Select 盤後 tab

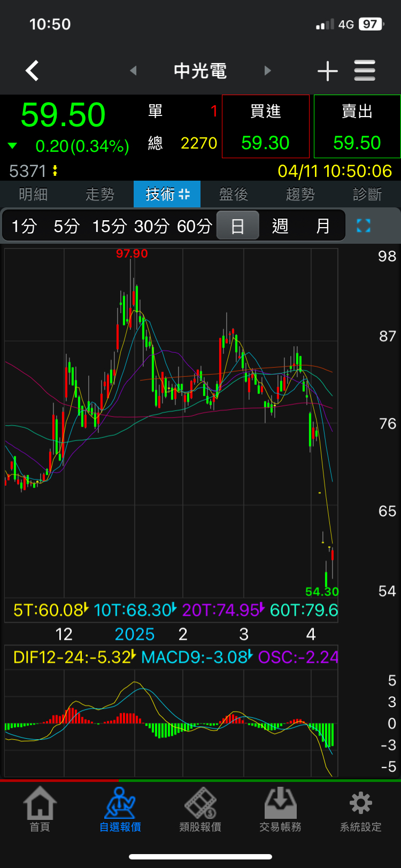click(234, 194)
